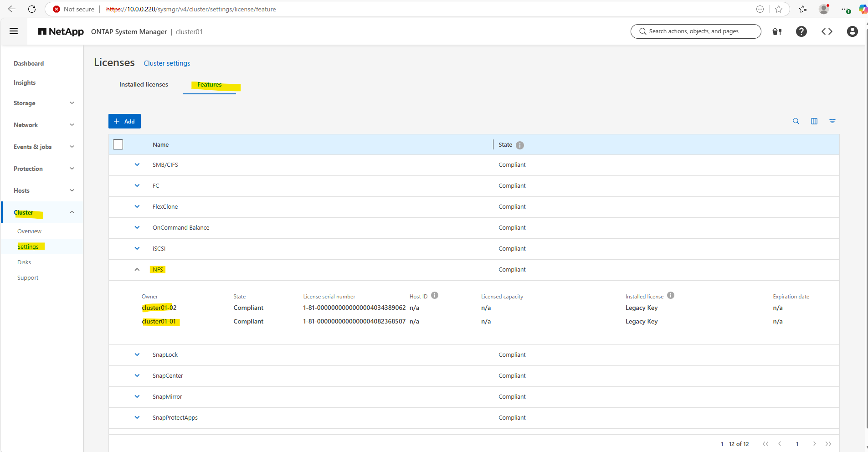Open Cluster Settings in the sidebar
This screenshot has width=868, height=452.
pyautogui.click(x=28, y=247)
